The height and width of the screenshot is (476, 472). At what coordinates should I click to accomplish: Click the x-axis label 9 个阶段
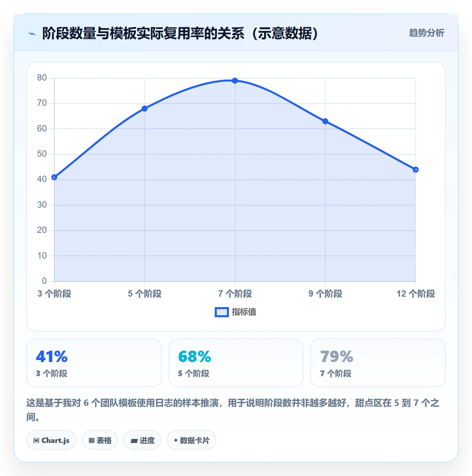(325, 294)
